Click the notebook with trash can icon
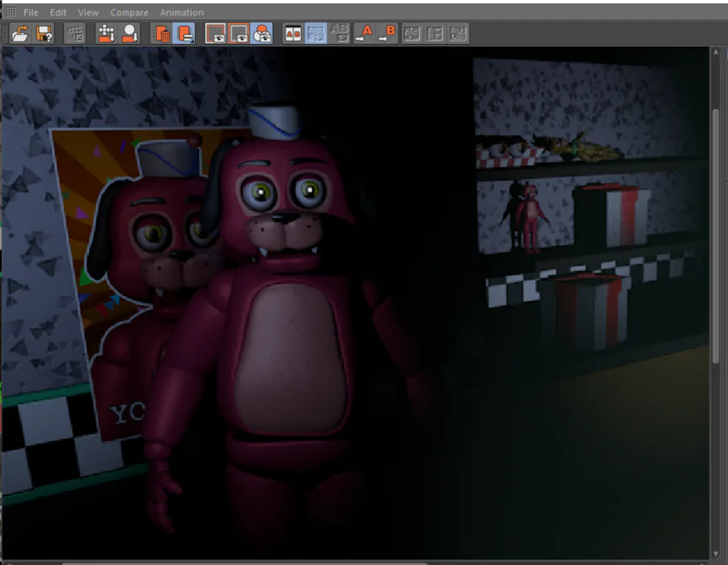Image resolution: width=728 pixels, height=565 pixels. (161, 33)
